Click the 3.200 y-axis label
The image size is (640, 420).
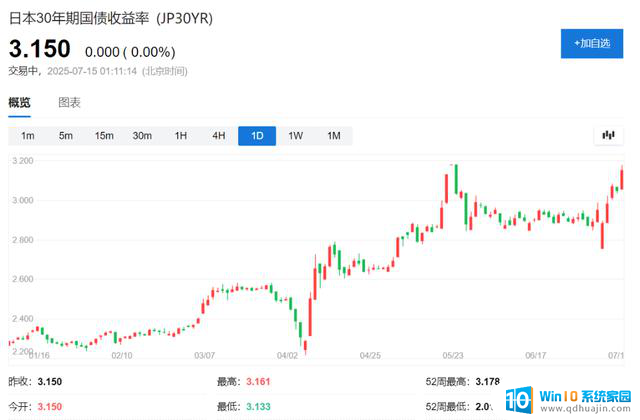click(x=22, y=160)
